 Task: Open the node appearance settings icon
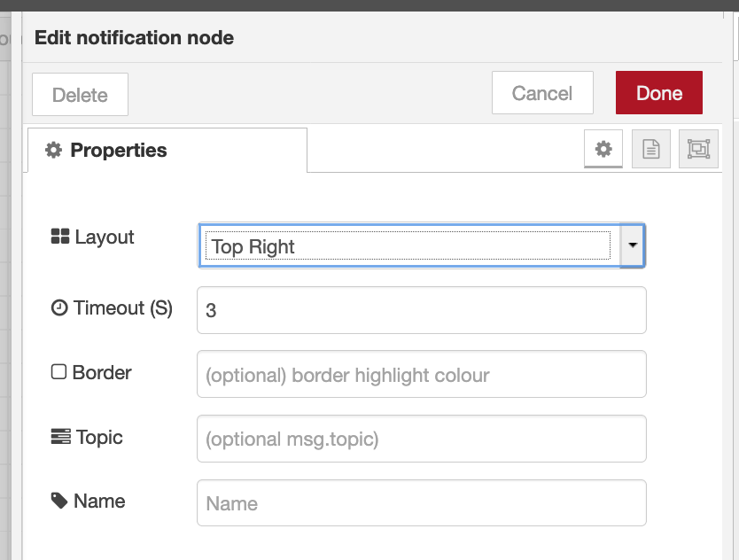[697, 150]
